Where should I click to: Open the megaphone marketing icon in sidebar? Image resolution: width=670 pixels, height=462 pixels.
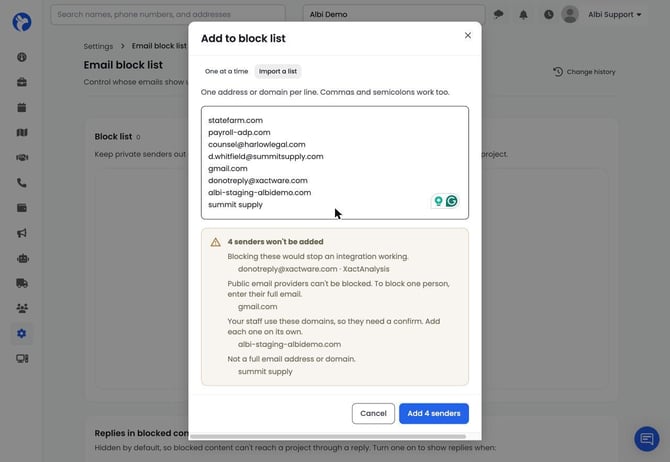pos(22,233)
